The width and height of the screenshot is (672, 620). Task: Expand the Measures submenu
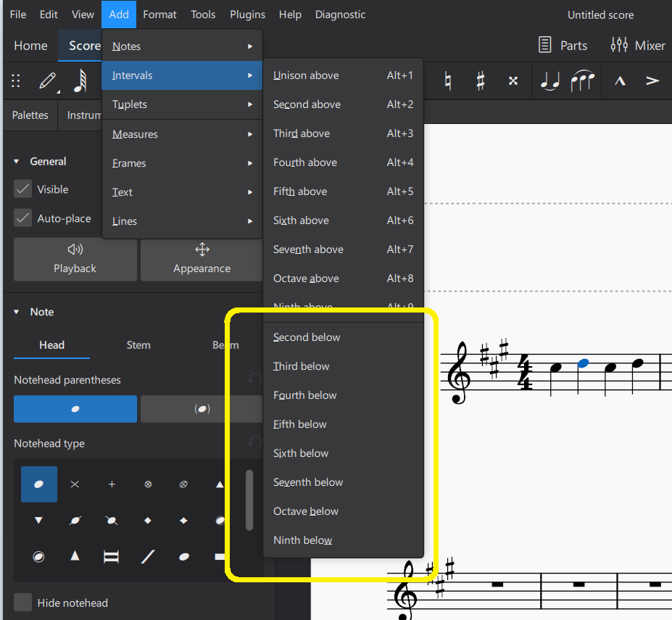[182, 133]
